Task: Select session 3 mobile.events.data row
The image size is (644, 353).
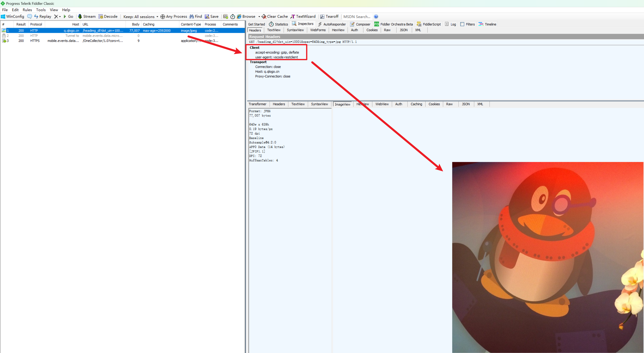Action: [x=123, y=41]
